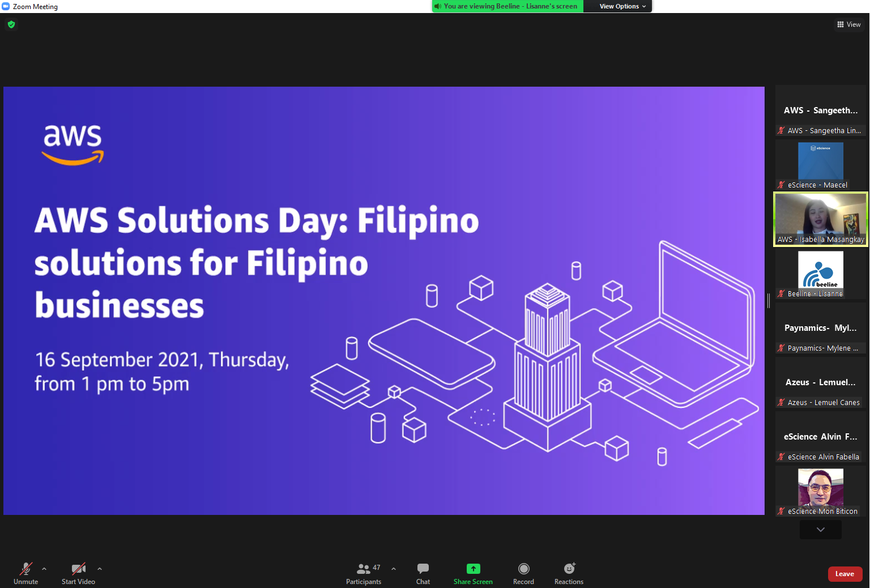Select eScience Alvin Fabella tile
The height and width of the screenshot is (588, 870).
click(821, 437)
